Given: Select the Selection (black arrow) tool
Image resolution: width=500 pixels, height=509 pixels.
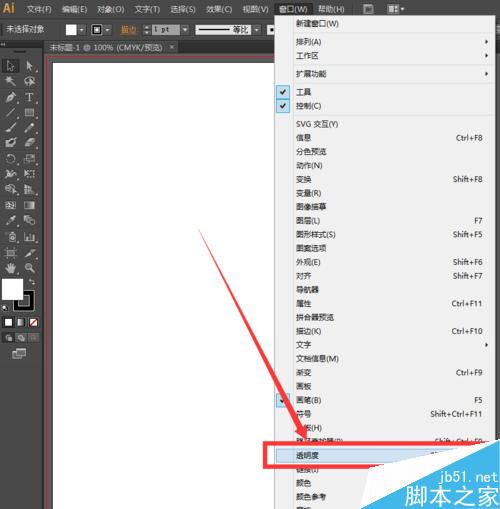Looking at the screenshot, I should tap(10, 66).
